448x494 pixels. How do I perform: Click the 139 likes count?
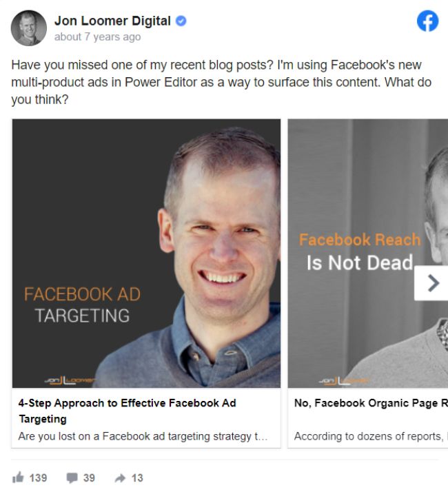click(38, 478)
